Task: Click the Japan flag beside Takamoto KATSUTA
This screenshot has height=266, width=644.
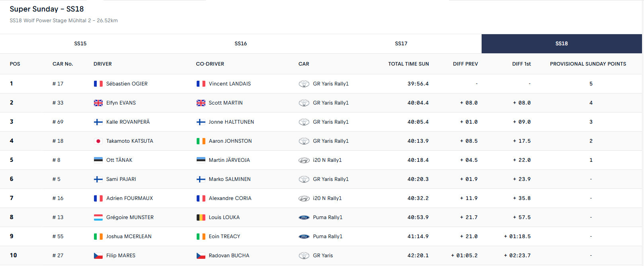Action: (98, 141)
